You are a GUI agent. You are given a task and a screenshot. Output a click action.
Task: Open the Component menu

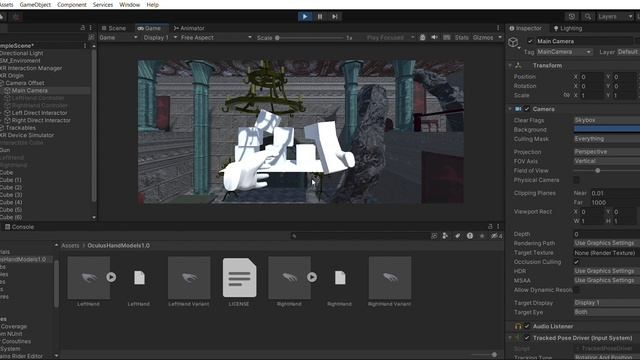(x=72, y=5)
